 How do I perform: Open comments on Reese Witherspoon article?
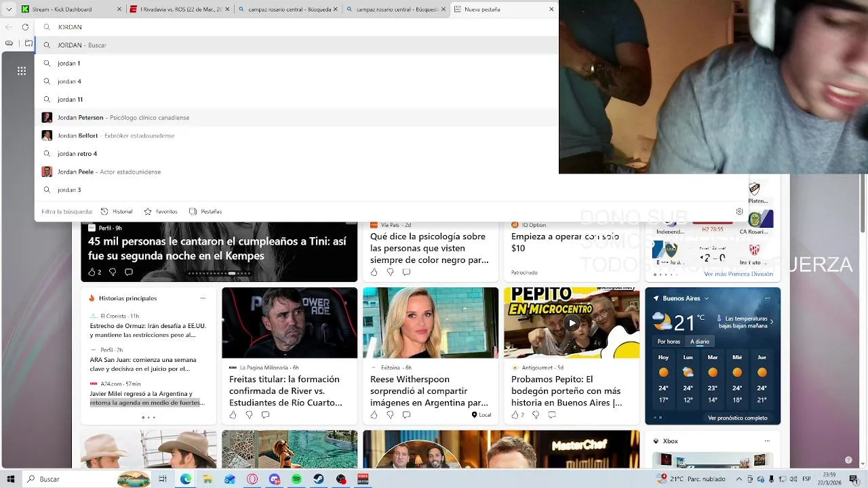(x=406, y=415)
